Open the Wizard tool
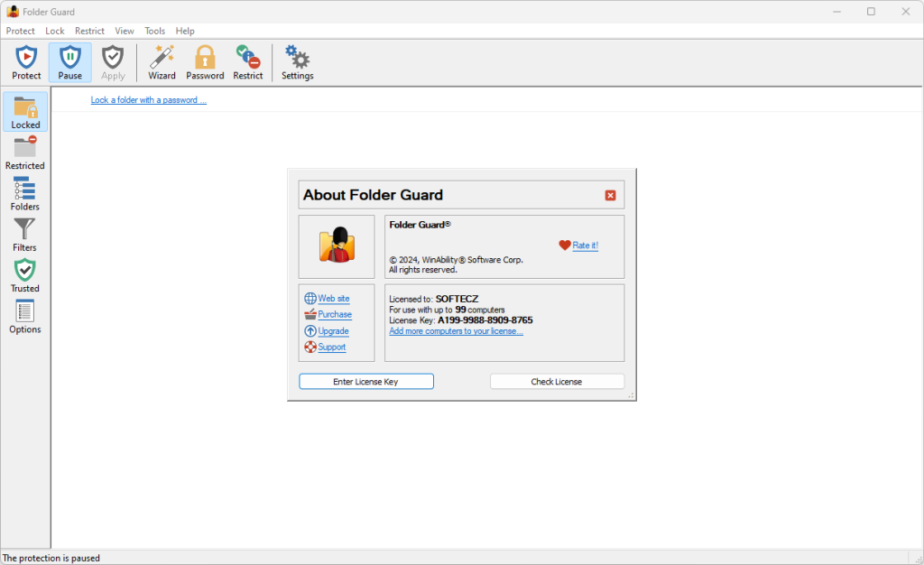Screen dimensions: 924x565 (x=162, y=61)
